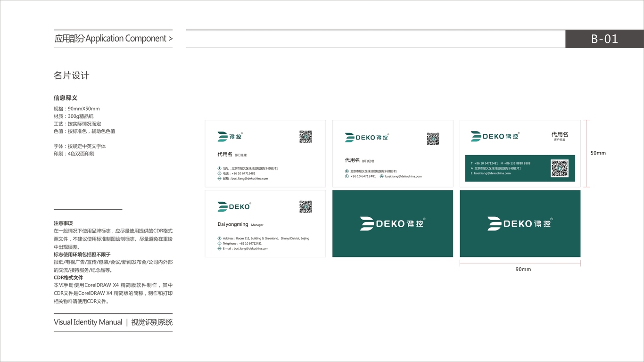Click the phone icon beside Telephone：+86 10 64712481
This screenshot has width=644, height=362.
(220, 244)
